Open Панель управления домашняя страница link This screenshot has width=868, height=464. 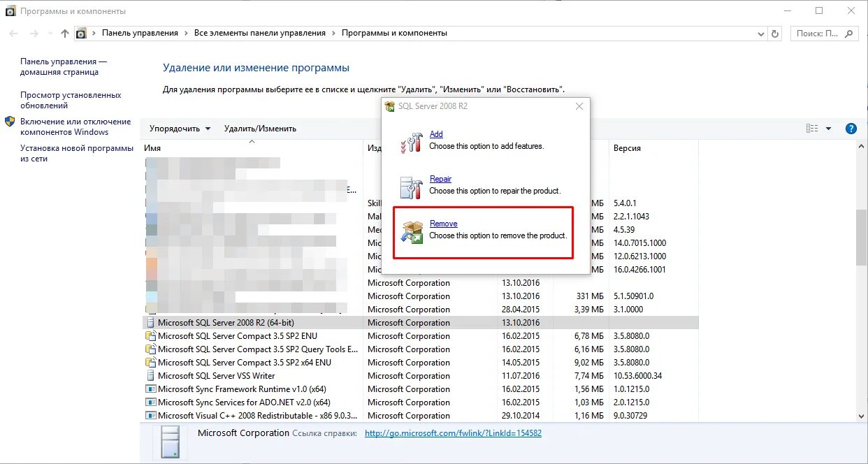point(64,67)
